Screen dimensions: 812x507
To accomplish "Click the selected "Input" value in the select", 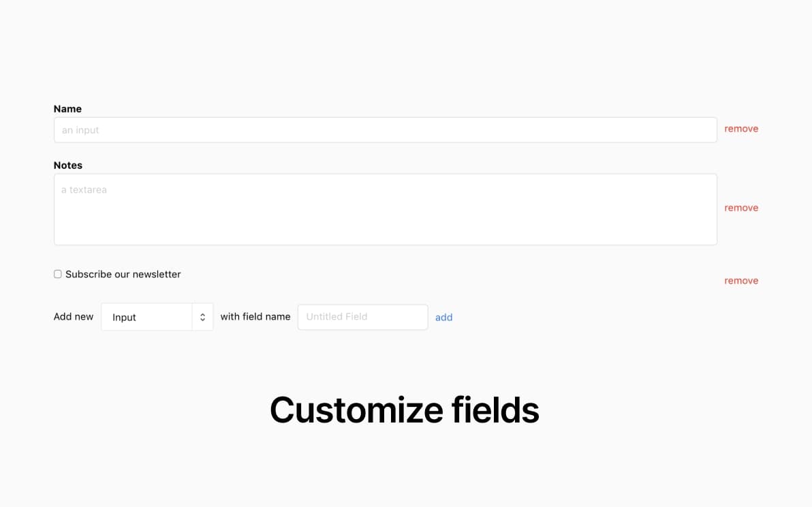I will tap(125, 318).
